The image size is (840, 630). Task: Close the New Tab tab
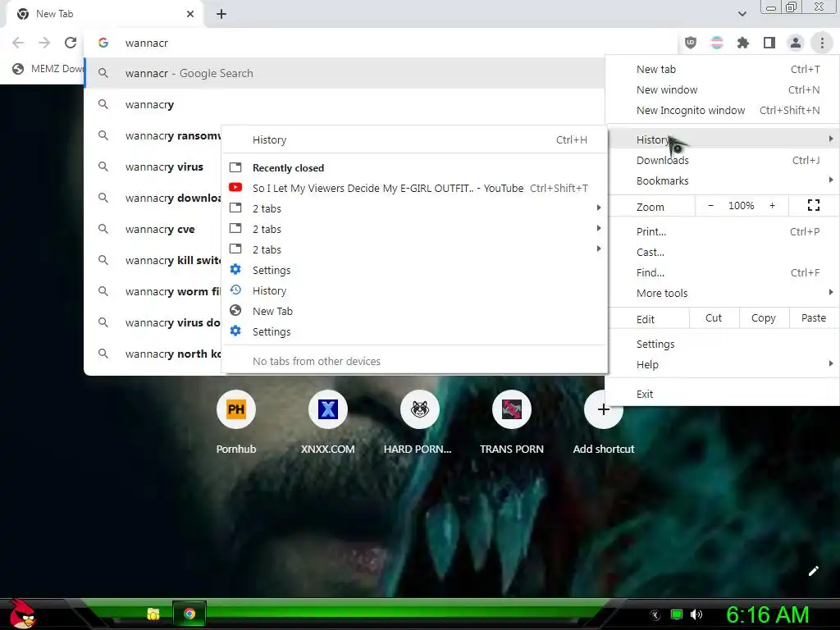click(190, 14)
